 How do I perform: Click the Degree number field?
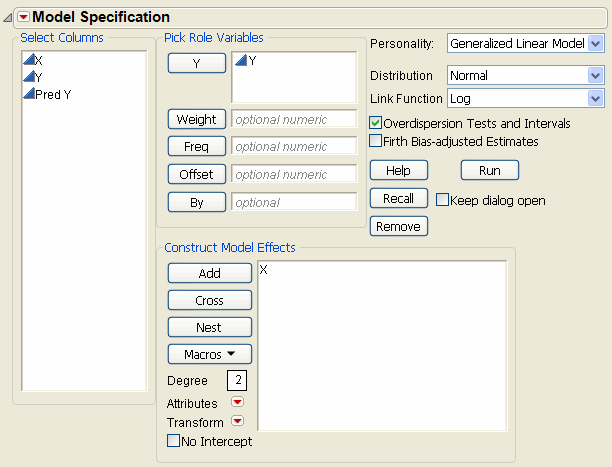point(236,381)
